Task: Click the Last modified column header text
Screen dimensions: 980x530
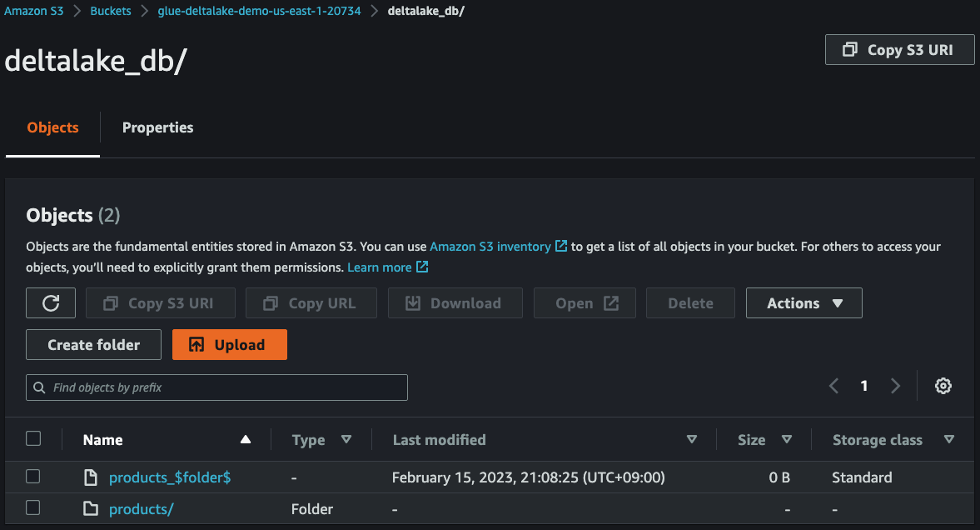Action: pyautogui.click(x=440, y=440)
